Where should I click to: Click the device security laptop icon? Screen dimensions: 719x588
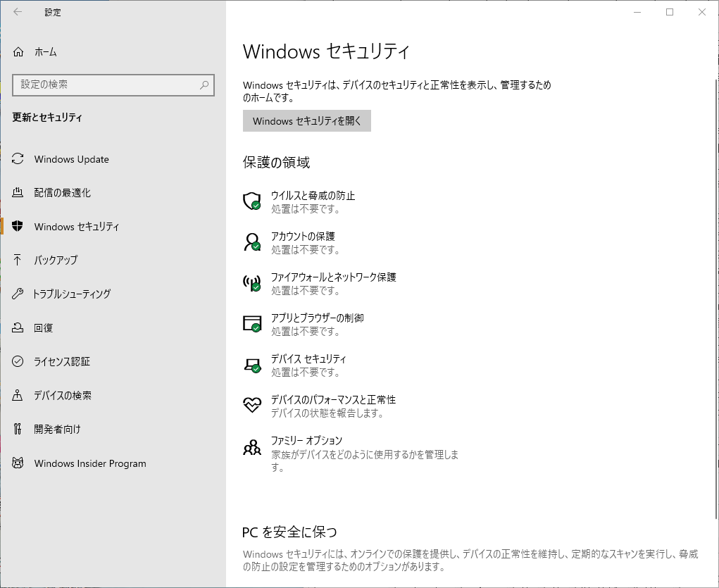click(x=251, y=365)
